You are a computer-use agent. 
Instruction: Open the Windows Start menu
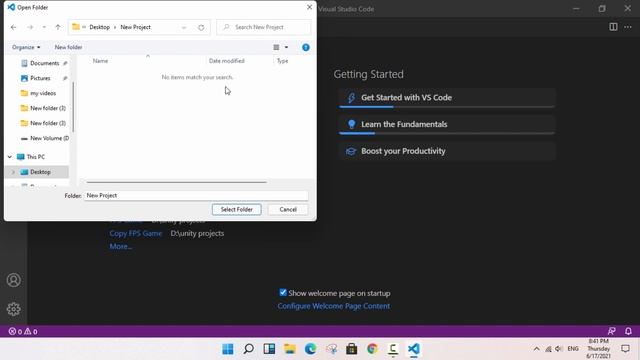(x=228, y=349)
